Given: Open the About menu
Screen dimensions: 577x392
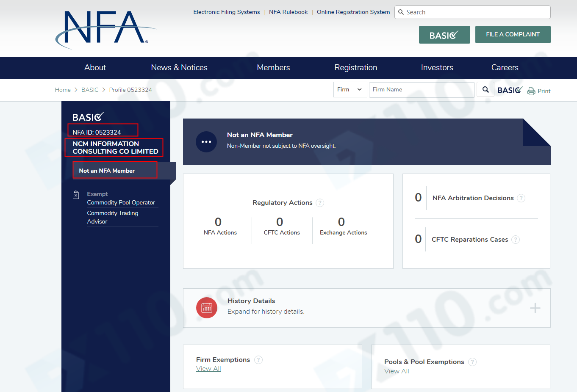Looking at the screenshot, I should tap(95, 68).
